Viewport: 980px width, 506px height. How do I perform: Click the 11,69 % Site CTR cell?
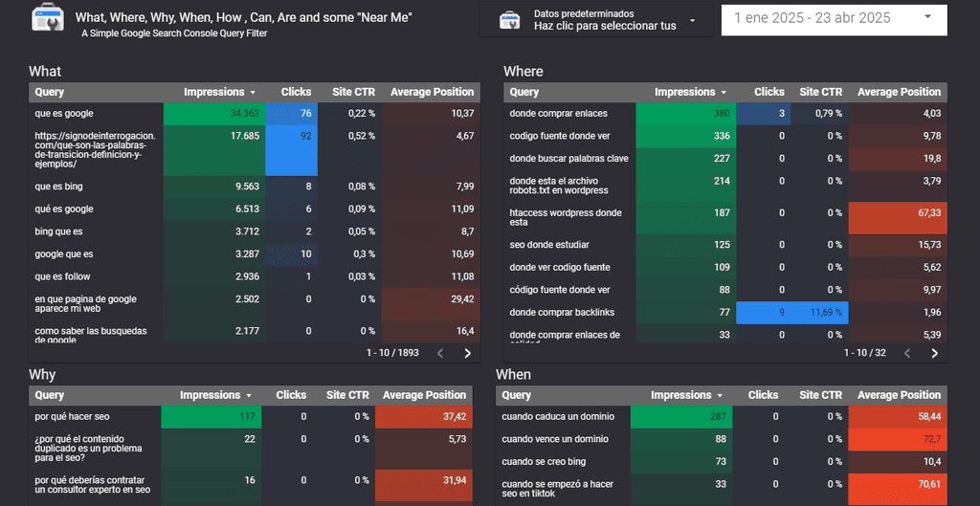pyautogui.click(x=819, y=313)
